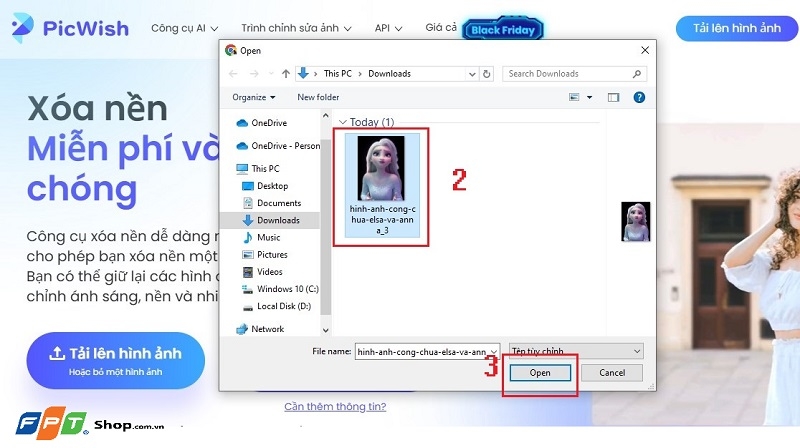Click the PicWish logo
The width and height of the screenshot is (800, 448).
click(70, 28)
